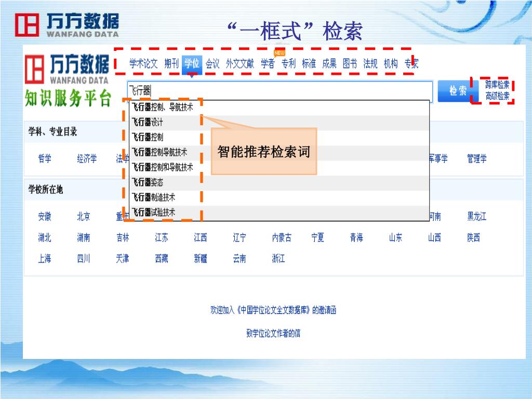
Task: Filter schools by 浙江
Action: pos(278,259)
